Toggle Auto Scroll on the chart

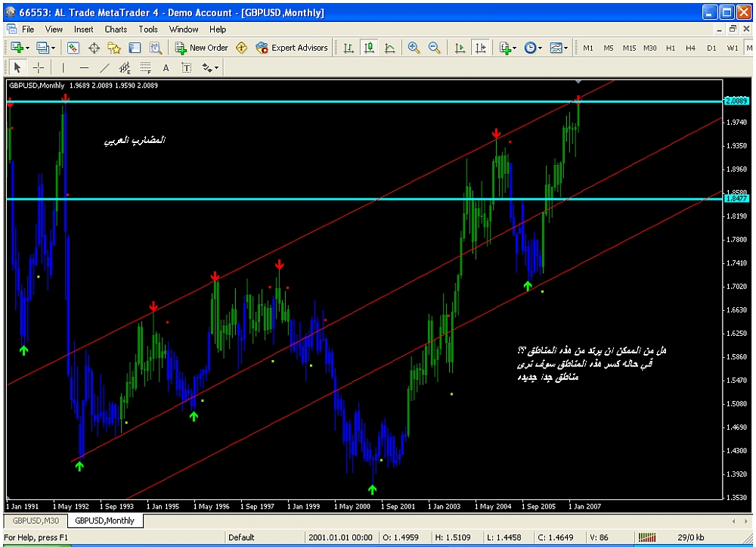pyautogui.click(x=460, y=48)
